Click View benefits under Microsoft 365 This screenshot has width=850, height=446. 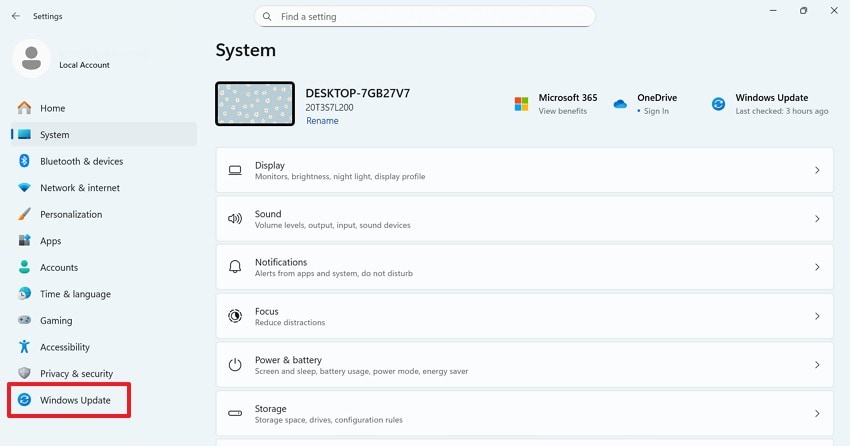pyautogui.click(x=562, y=111)
